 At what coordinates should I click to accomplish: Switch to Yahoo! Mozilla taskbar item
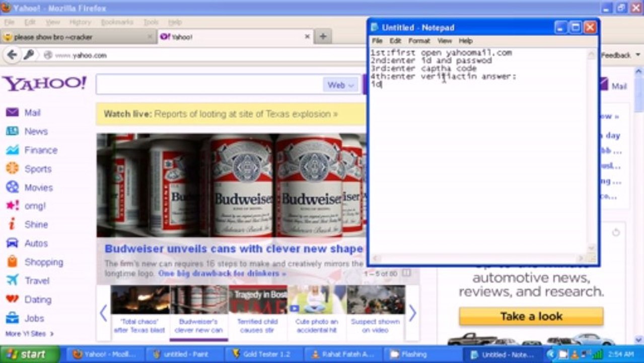point(106,354)
